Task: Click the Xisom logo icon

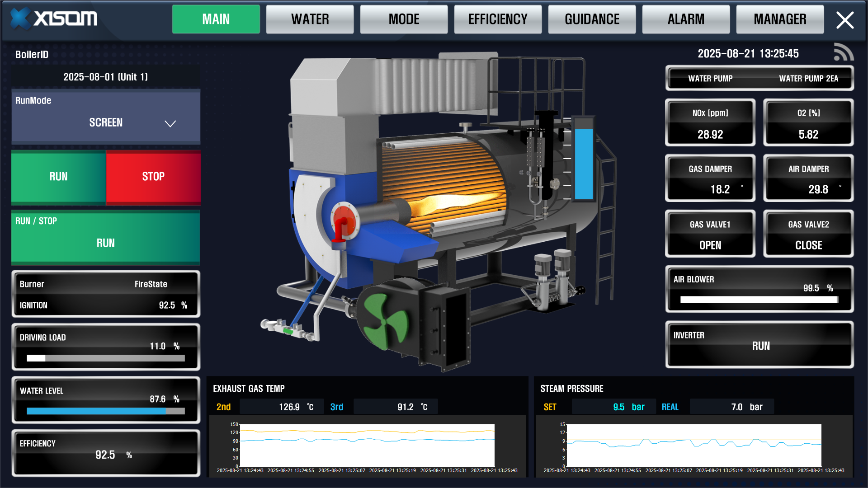Action: point(20,19)
